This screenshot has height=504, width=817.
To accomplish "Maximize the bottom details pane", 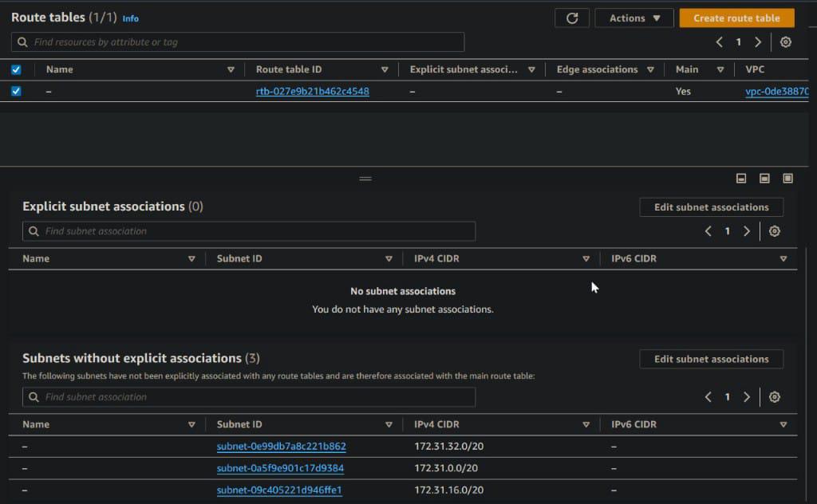I will tap(787, 178).
